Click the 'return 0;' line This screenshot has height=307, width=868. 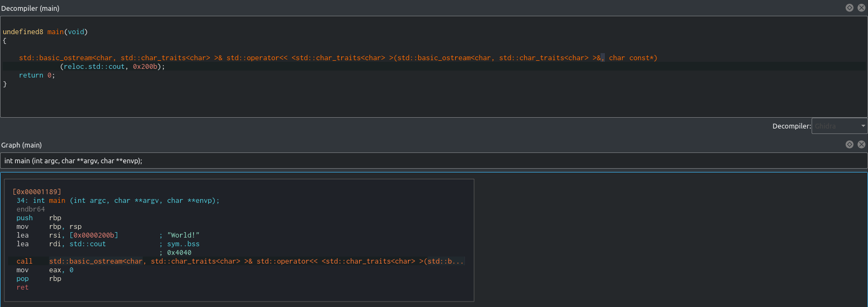click(x=37, y=75)
